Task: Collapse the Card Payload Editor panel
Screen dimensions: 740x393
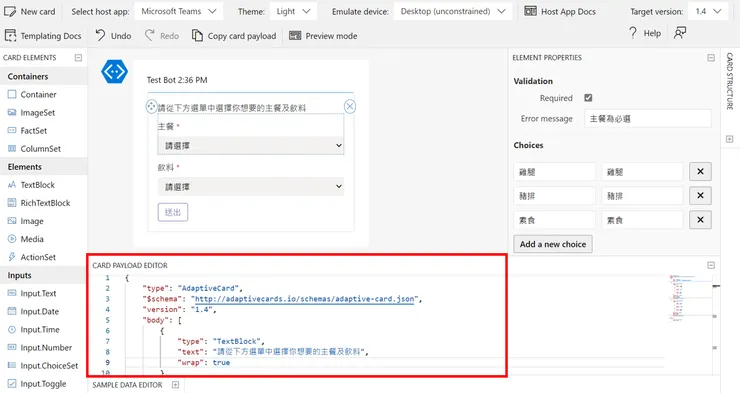Action: 711,265
